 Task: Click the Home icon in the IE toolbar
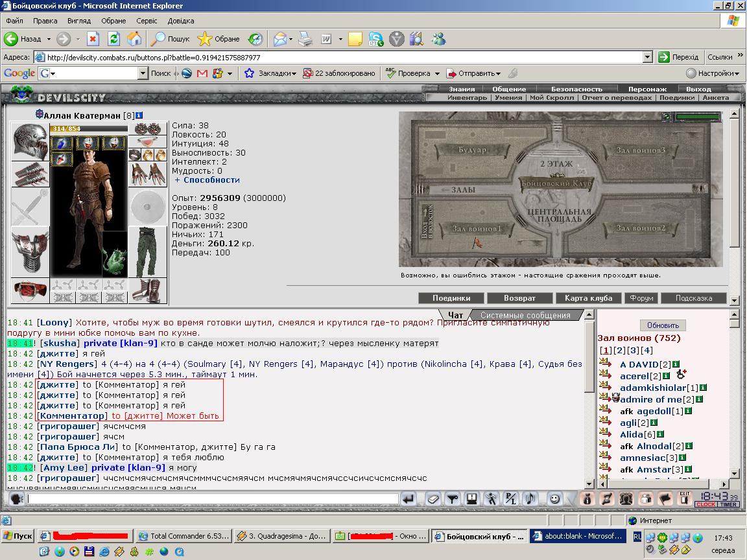click(134, 39)
